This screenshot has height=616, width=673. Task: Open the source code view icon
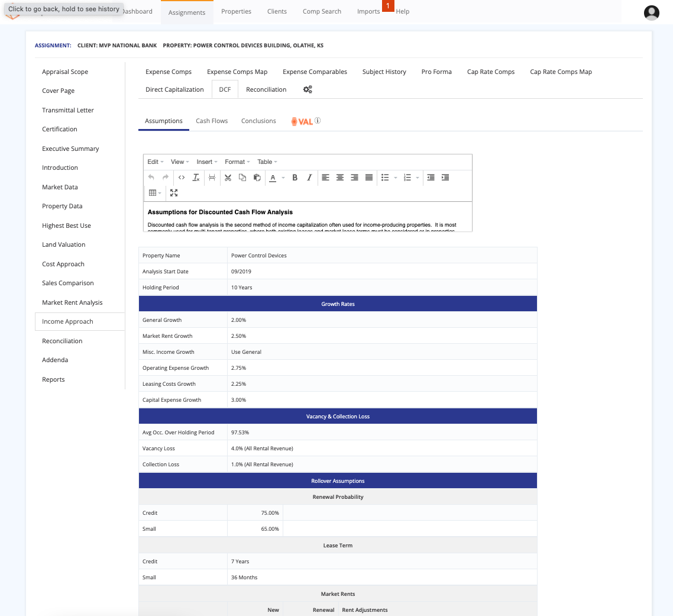(182, 177)
